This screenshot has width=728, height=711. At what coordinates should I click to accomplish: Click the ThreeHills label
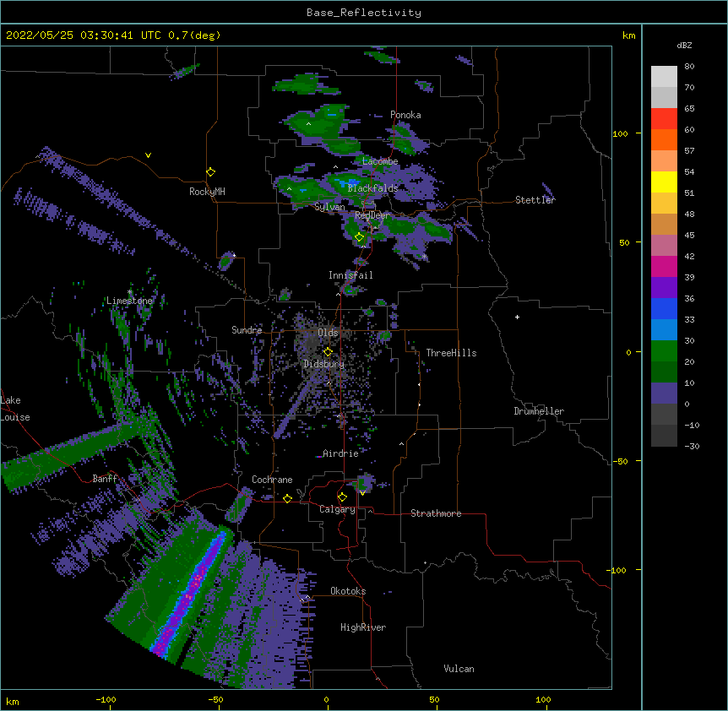451,353
